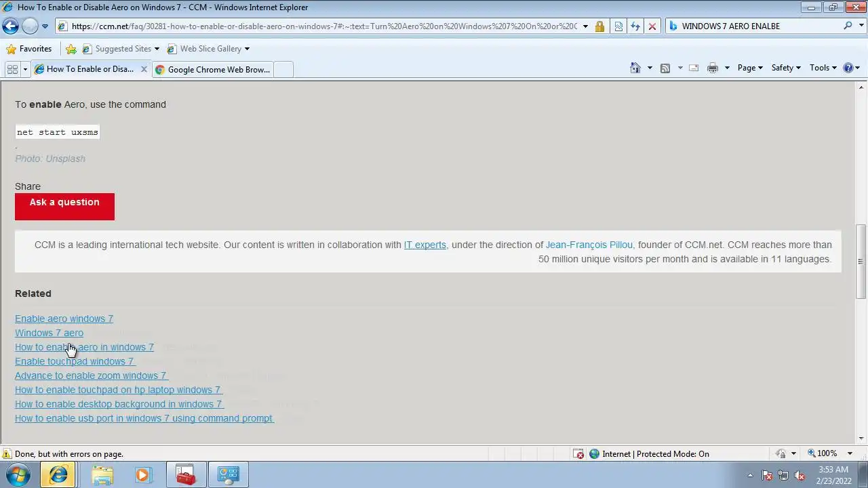Open the Quick Tabs grid icon
Screen dimensions: 868x488
pos(12,69)
